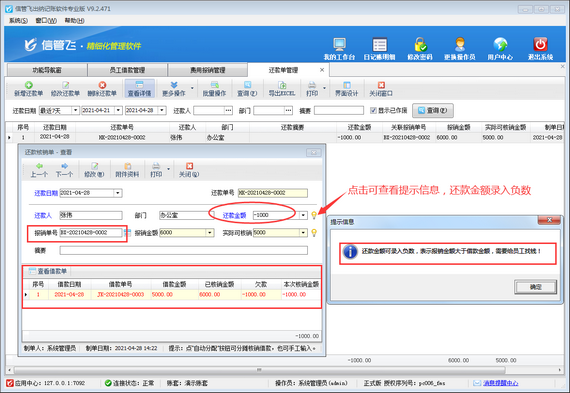The image size is (570, 393).
Task: Open 更多操作 dropdown arrow
Action: coord(192,88)
